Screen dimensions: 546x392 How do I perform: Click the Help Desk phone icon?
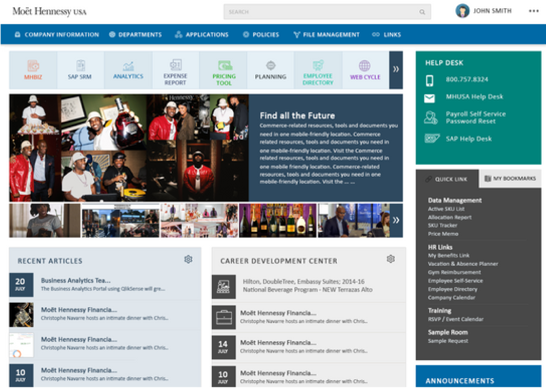[x=429, y=80]
